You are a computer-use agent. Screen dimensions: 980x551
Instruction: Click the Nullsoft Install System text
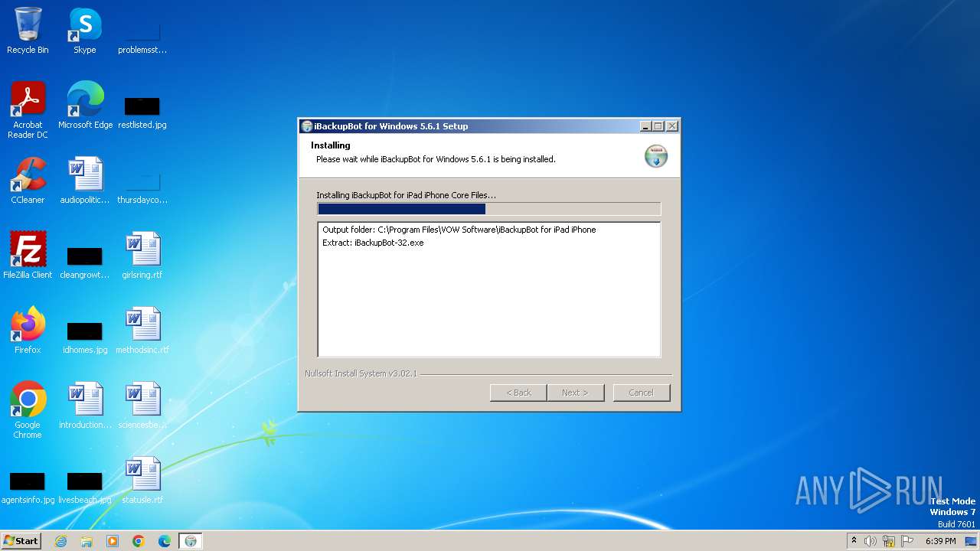361,373
